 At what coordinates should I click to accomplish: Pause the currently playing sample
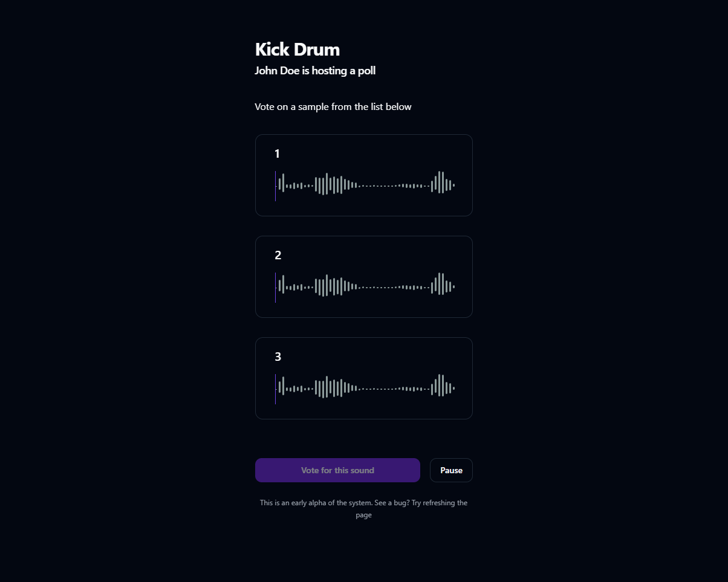coord(451,470)
